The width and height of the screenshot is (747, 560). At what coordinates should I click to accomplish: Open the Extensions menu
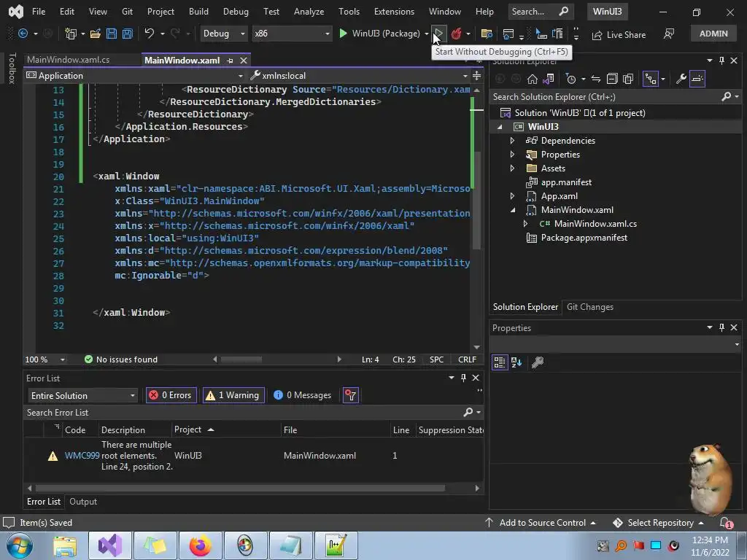[x=394, y=12]
